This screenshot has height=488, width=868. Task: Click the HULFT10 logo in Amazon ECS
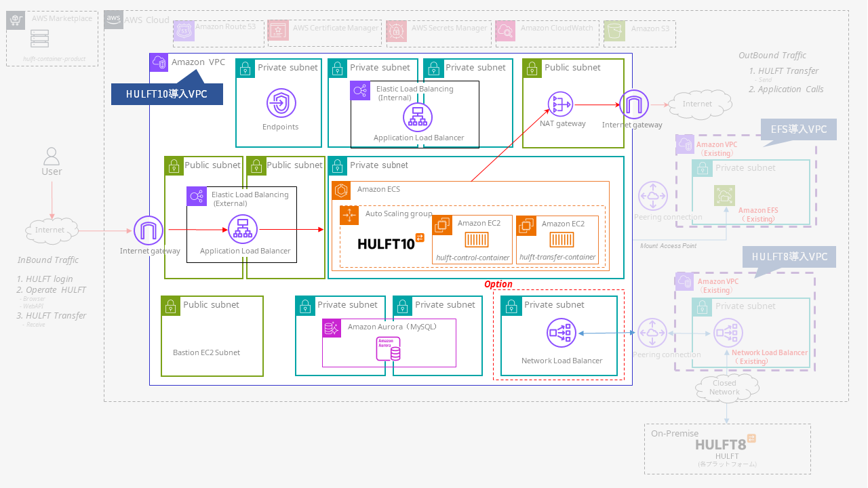point(386,242)
